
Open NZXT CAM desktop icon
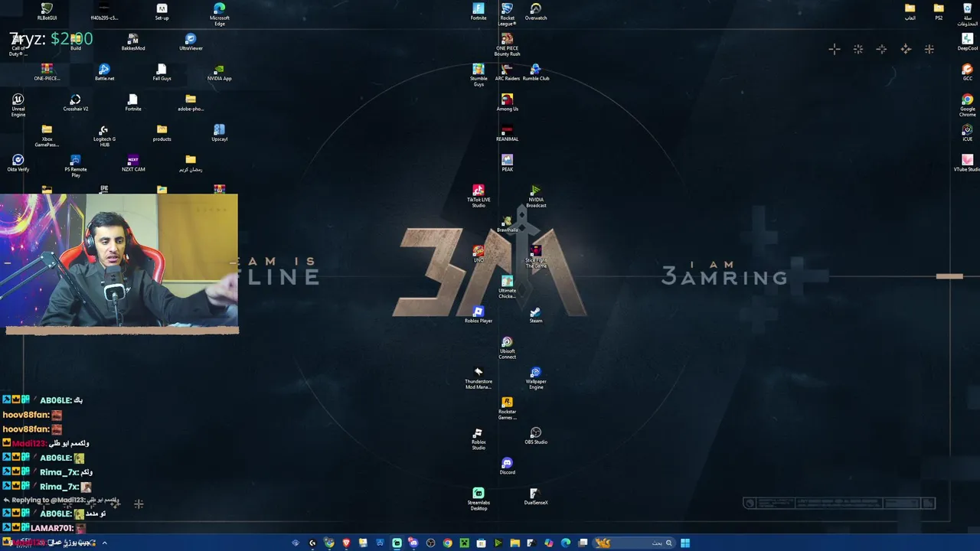(x=133, y=163)
